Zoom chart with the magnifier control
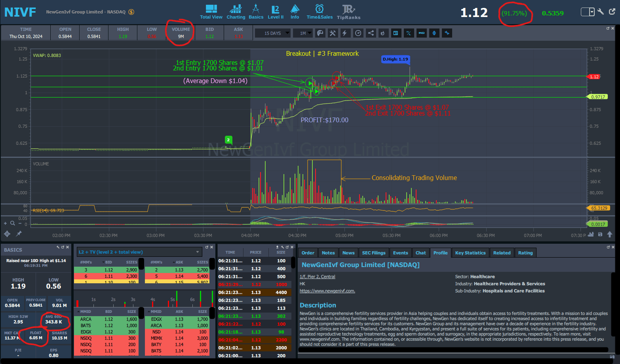The width and height of the screenshot is (620, 364). pyautogui.click(x=12, y=223)
